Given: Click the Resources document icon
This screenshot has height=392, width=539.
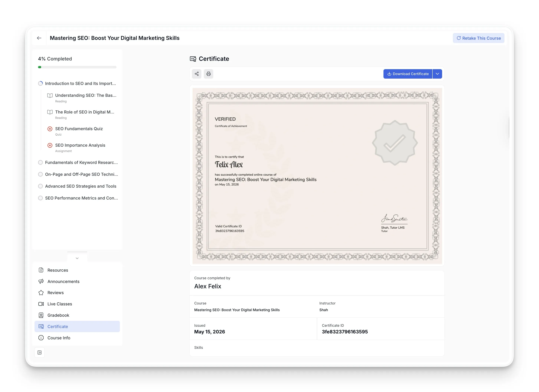Looking at the screenshot, I should (41, 270).
